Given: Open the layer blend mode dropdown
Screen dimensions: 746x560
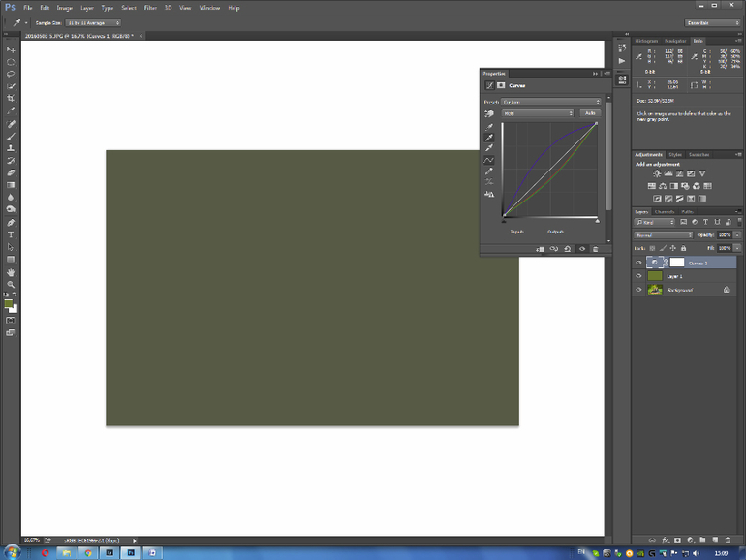Looking at the screenshot, I should (664, 235).
